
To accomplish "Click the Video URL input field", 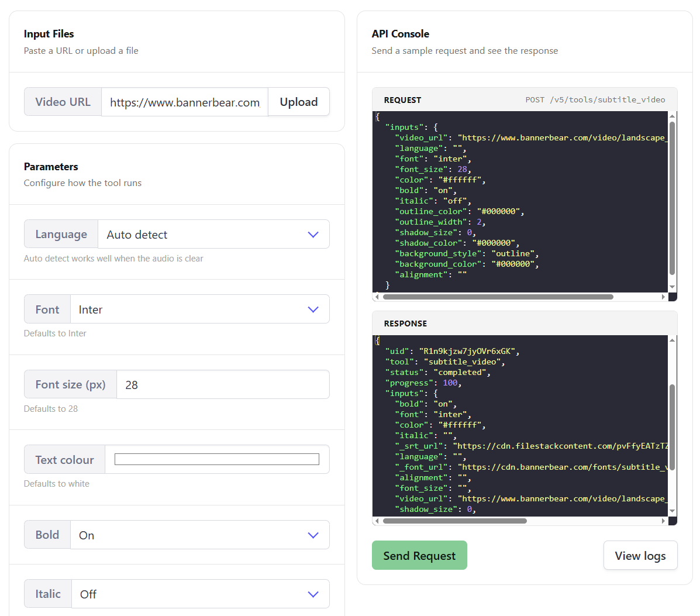I will pos(184,102).
